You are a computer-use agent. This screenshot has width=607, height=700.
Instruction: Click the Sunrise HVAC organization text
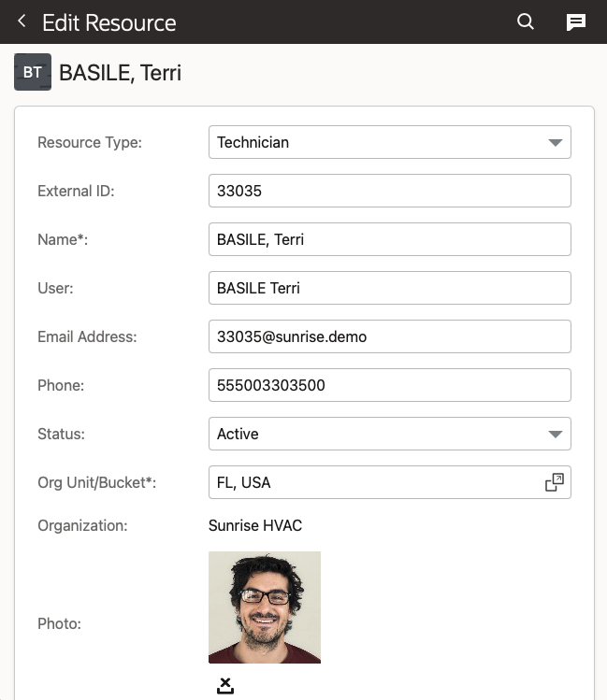255,525
